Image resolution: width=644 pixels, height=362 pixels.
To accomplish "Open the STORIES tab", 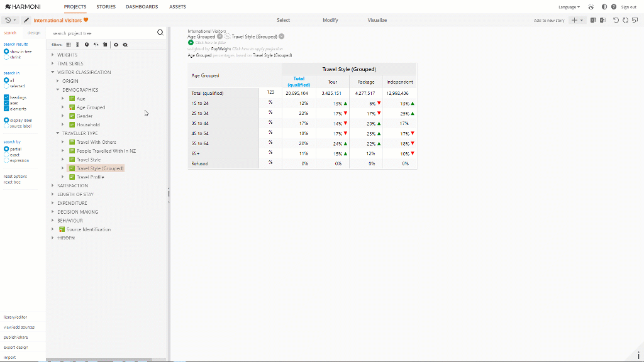I will point(106,6).
